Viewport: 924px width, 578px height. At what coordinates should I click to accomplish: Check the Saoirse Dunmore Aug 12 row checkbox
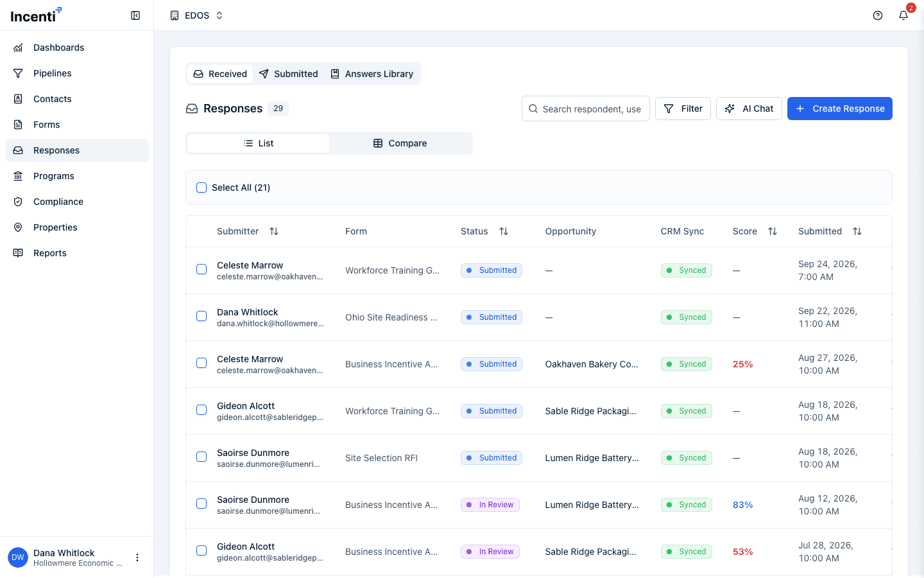pos(201,504)
